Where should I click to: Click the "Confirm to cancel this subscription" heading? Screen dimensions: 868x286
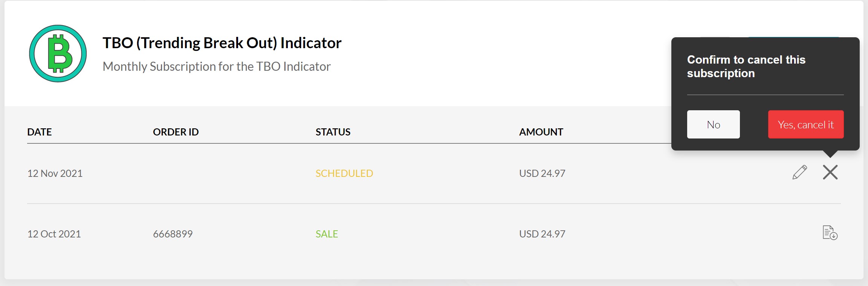[746, 66]
